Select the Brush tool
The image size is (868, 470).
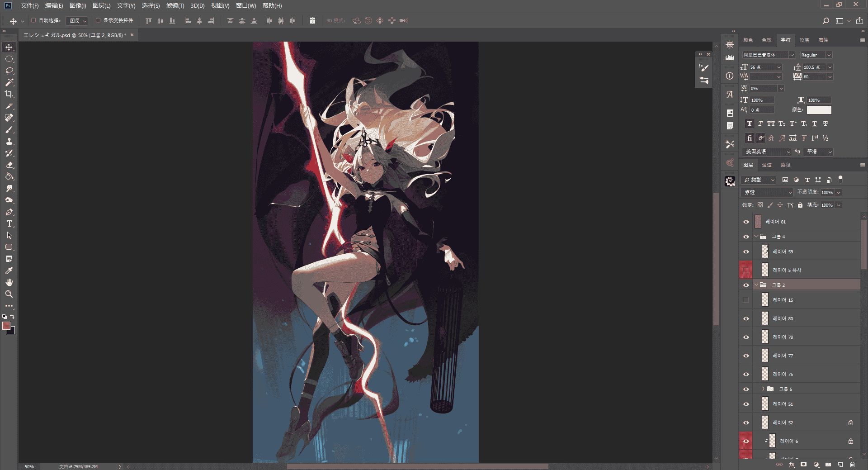(x=9, y=129)
